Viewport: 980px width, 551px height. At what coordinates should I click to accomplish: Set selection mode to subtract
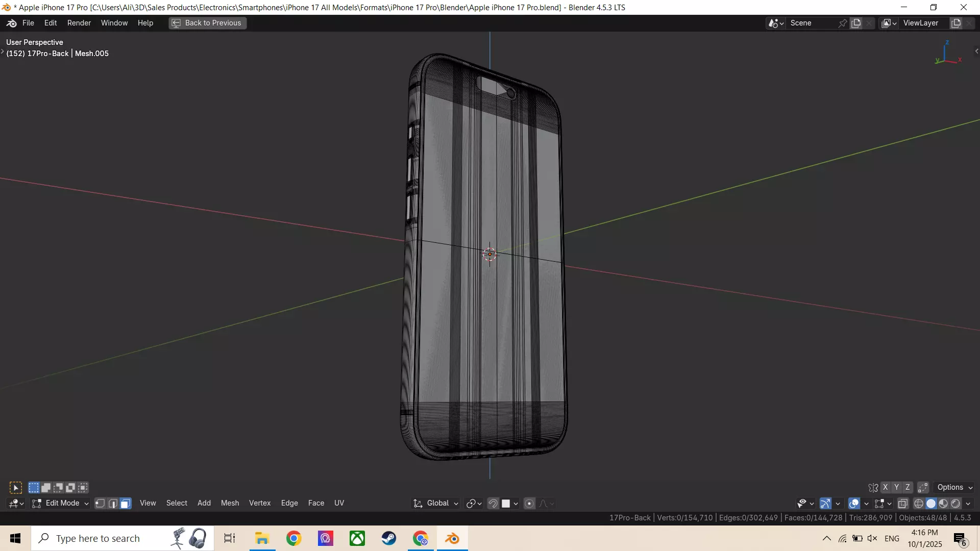58,488
